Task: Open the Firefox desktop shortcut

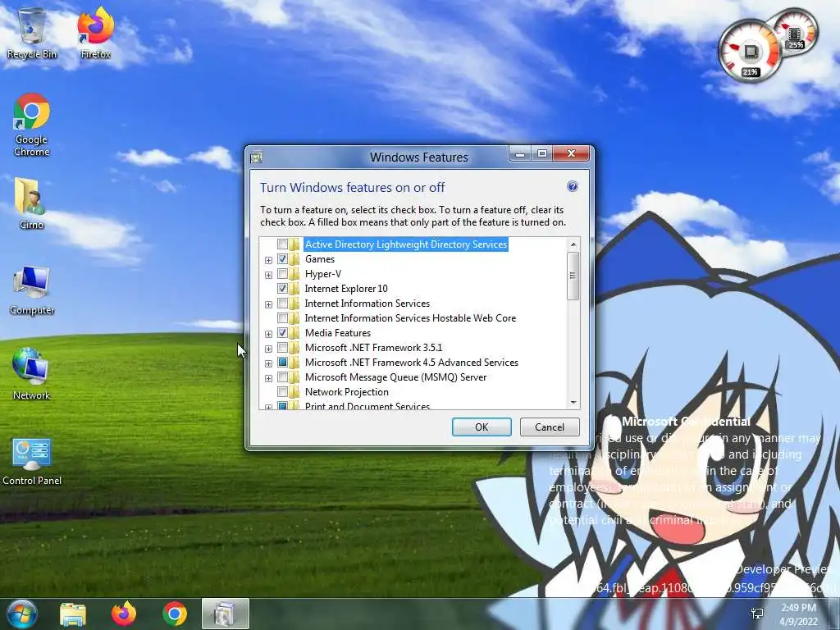Action: pyautogui.click(x=95, y=33)
